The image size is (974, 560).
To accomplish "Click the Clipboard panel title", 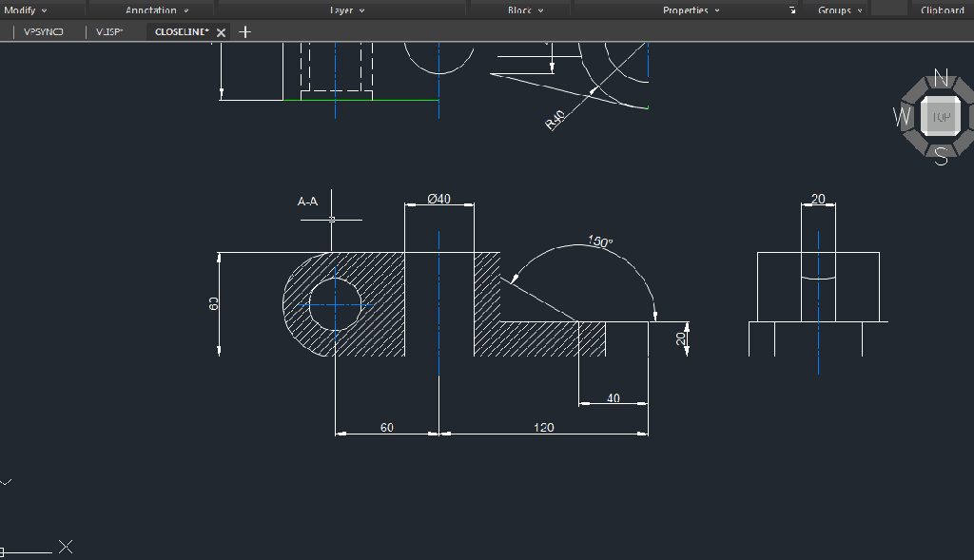I will pyautogui.click(x=943, y=10).
